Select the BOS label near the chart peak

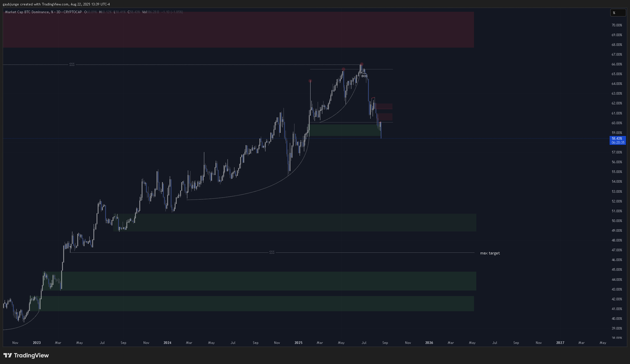tap(364, 76)
